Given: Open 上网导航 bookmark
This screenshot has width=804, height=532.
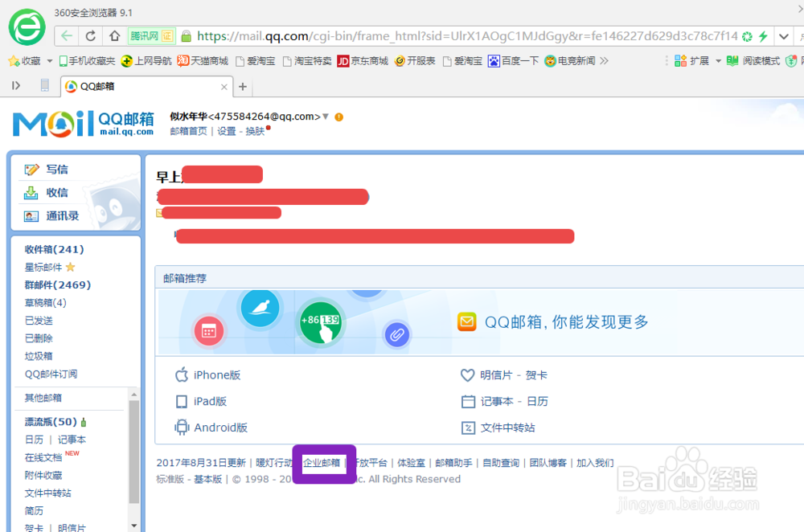Looking at the screenshot, I should point(146,61).
